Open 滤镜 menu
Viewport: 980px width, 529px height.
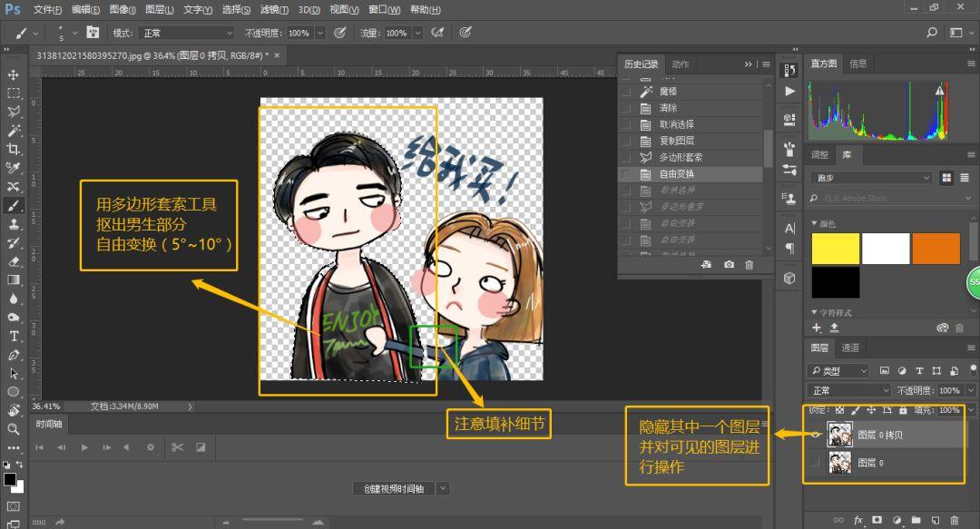274,9
